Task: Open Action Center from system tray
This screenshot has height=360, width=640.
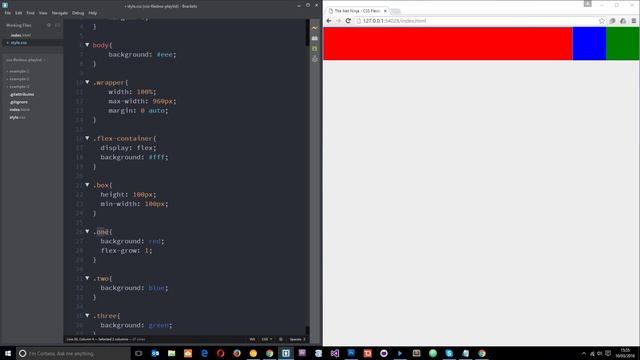Action: 608,353
